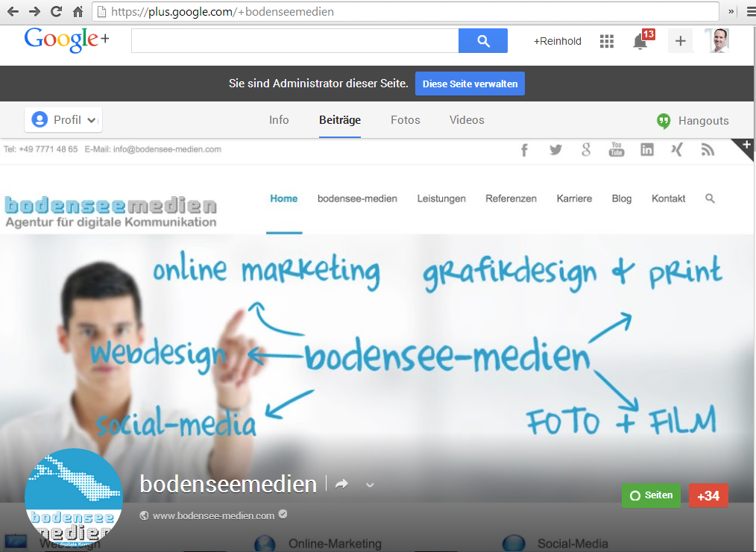The height and width of the screenshot is (552, 756).
Task: Click the Twitter bird icon
Action: click(555, 150)
